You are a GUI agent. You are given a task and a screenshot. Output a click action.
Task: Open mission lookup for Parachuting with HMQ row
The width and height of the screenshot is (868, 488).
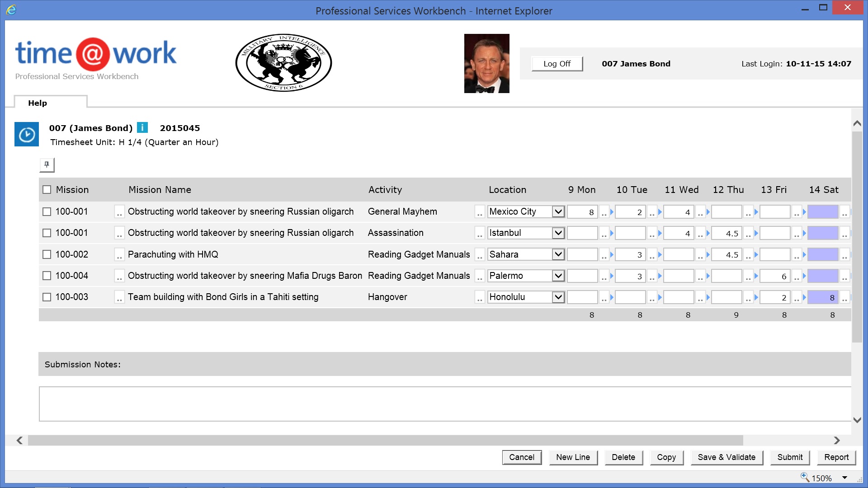tap(119, 255)
